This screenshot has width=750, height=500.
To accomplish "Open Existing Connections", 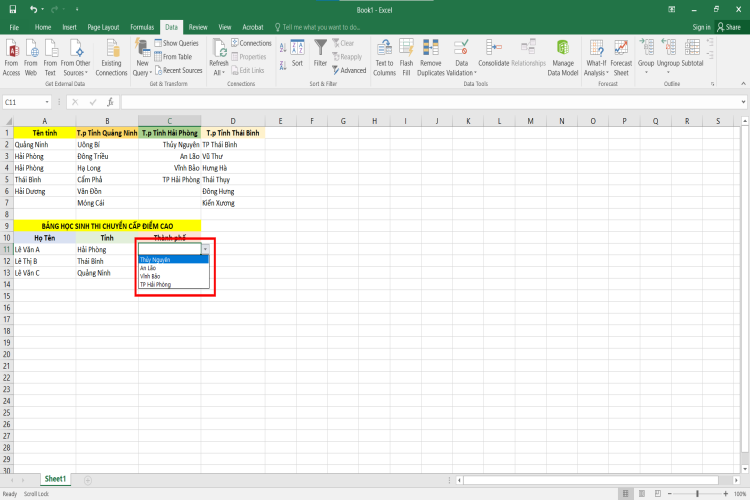I will pos(111,57).
